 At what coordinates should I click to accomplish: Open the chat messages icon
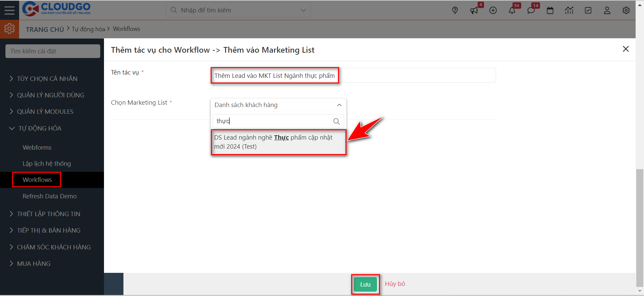[531, 10]
